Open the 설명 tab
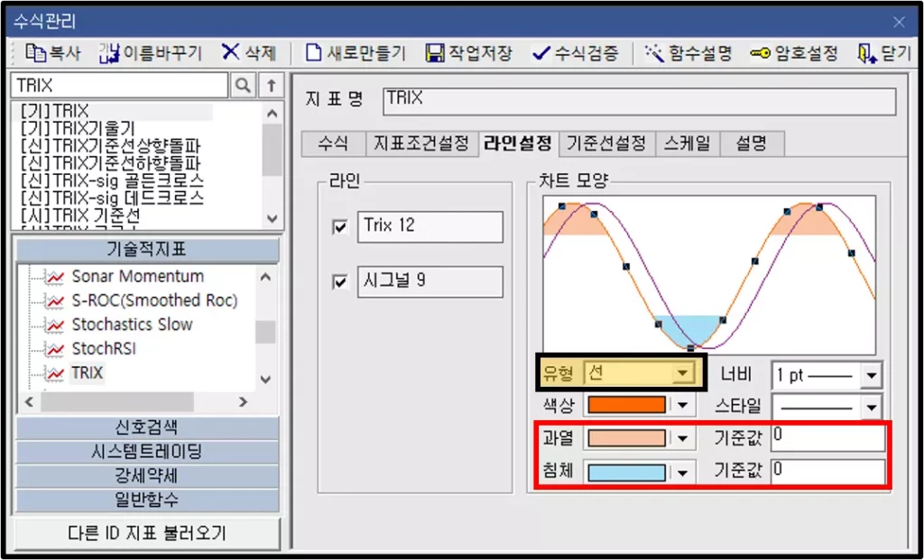 click(x=752, y=144)
